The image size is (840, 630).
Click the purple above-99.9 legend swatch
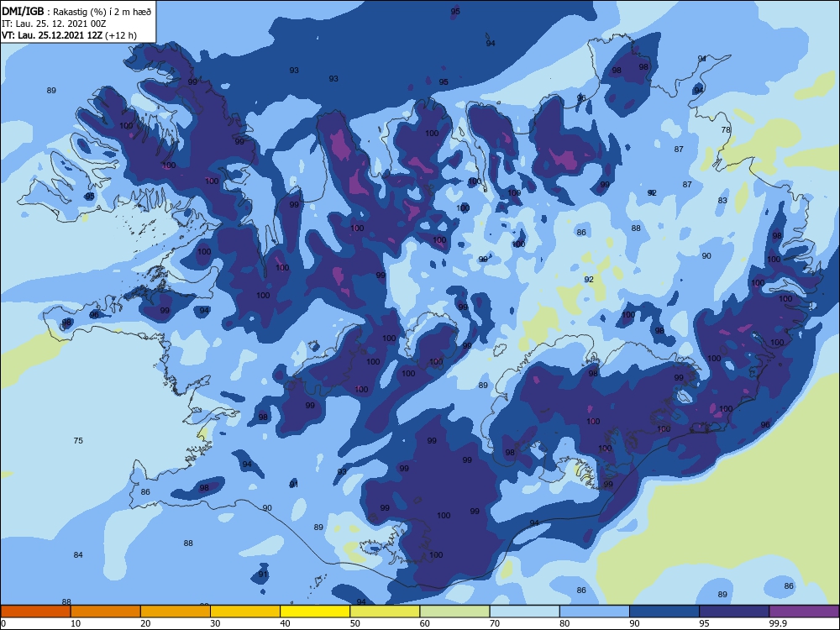(804, 612)
